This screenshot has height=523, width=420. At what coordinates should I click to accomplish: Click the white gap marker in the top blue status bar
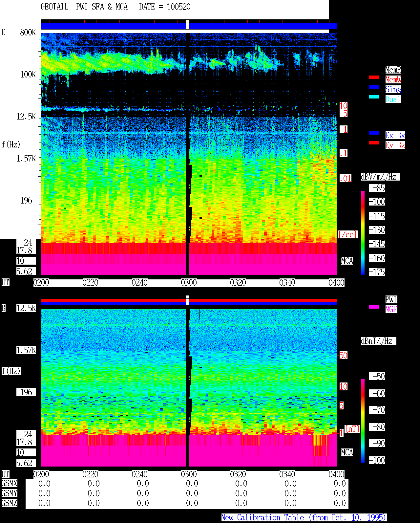tap(188, 25)
